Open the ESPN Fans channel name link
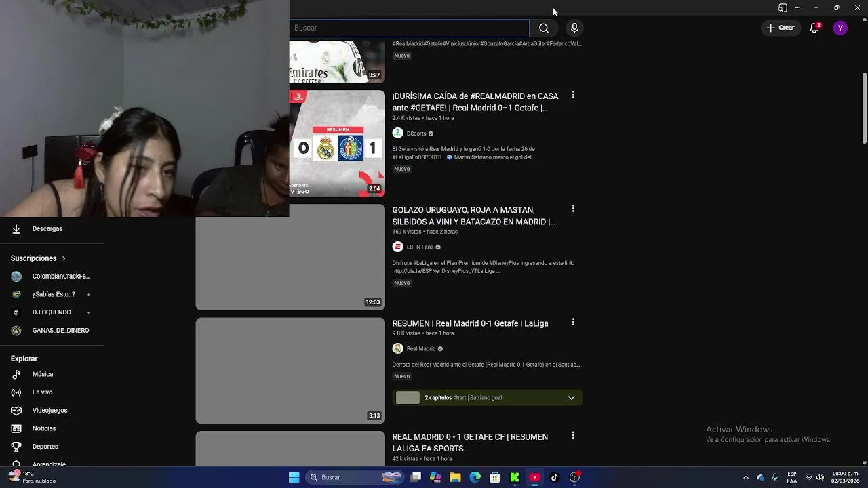 tap(420, 247)
